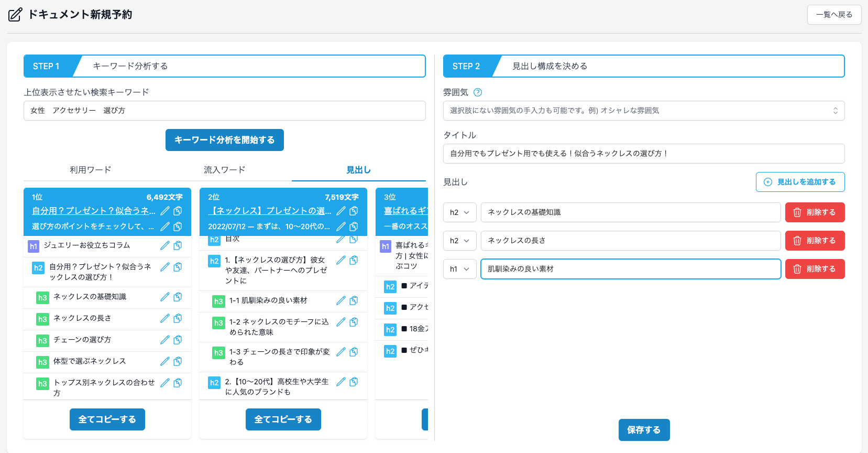Copy the 2位 article title 【ネックレス】プレゼントの選…
The image size is (868, 453).
354,211
